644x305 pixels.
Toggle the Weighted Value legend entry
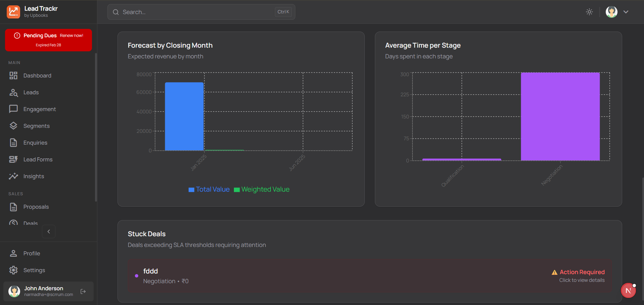point(261,189)
